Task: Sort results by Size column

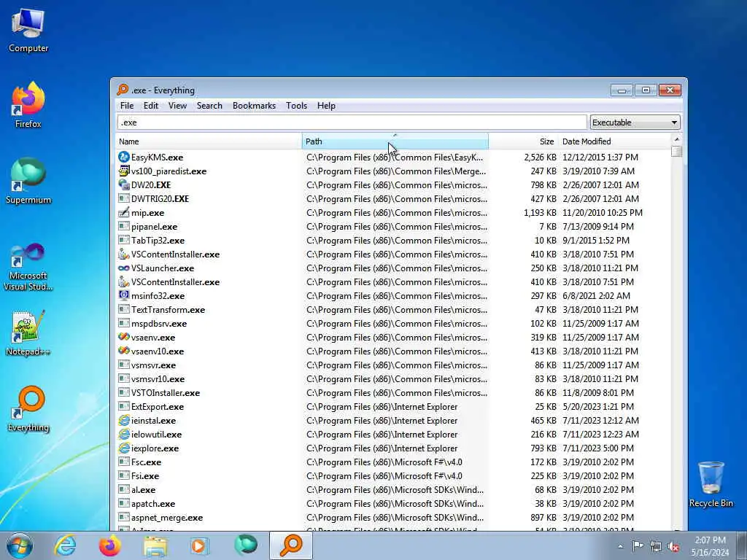Action: tap(523, 141)
